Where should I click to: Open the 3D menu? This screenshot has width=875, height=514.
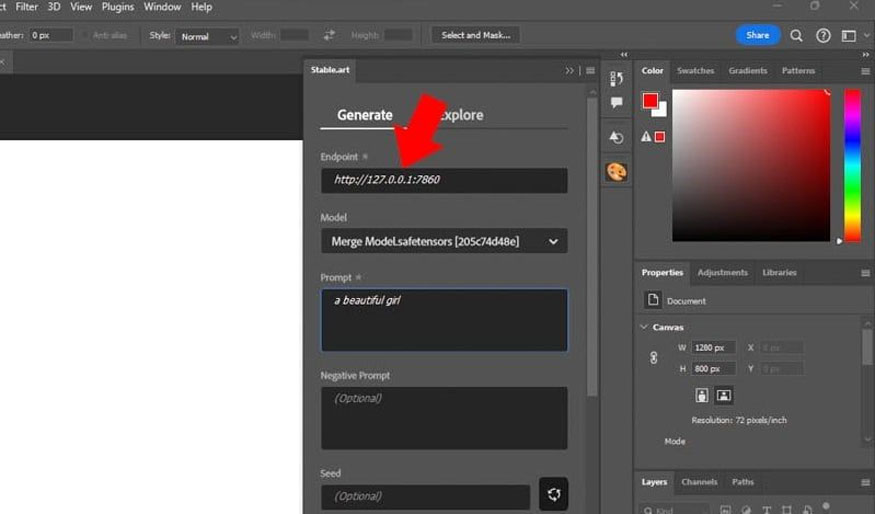[54, 7]
